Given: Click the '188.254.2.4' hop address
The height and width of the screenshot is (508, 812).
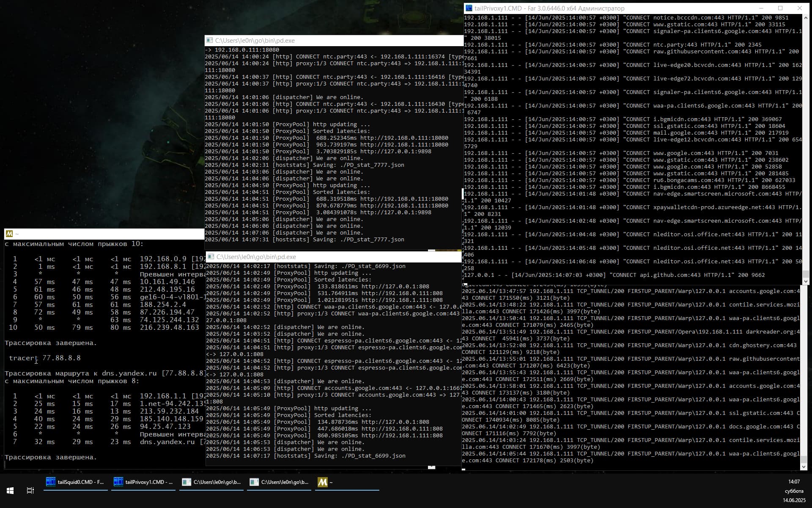Looking at the screenshot, I should 163,304.
